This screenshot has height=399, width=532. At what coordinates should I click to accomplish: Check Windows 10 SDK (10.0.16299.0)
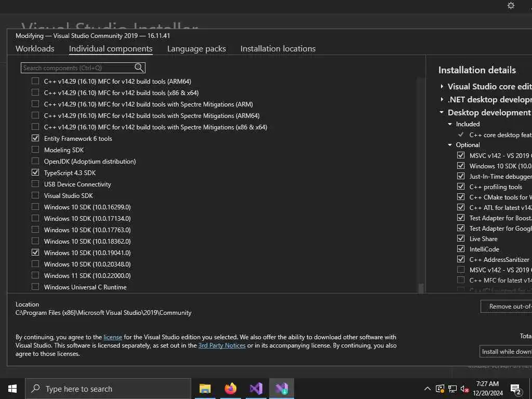click(x=35, y=207)
